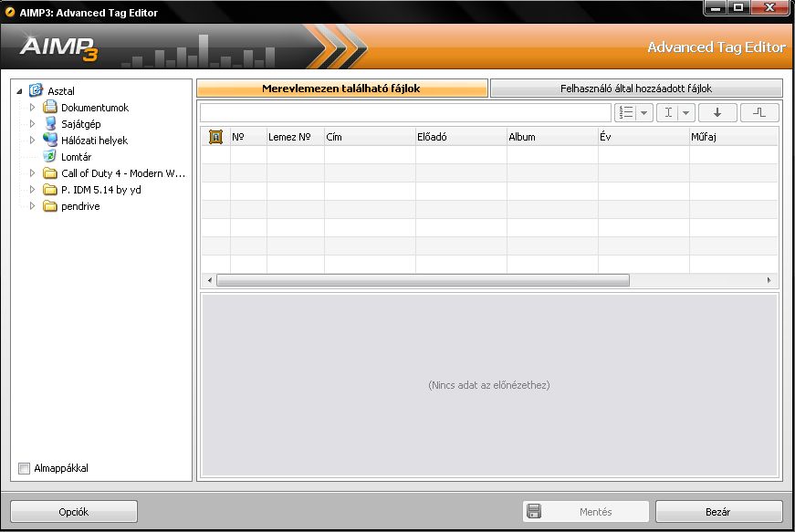The image size is (795, 532).
Task: Click the Hálózati helyek network icon
Action: pyautogui.click(x=50, y=141)
